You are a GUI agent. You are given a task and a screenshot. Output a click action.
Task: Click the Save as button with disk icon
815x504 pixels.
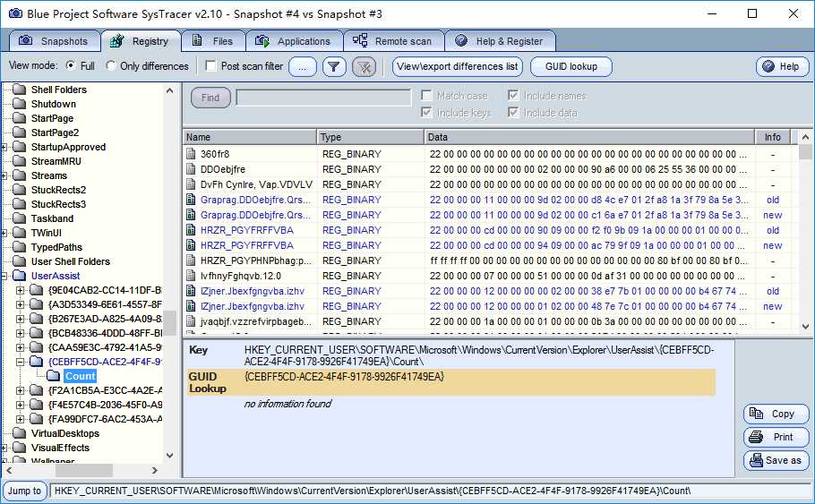pyautogui.click(x=775, y=460)
